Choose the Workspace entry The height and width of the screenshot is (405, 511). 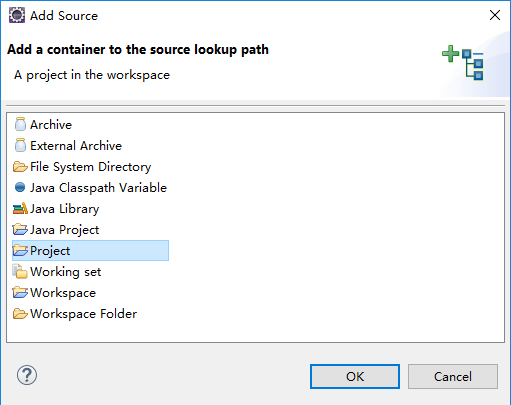tap(63, 293)
